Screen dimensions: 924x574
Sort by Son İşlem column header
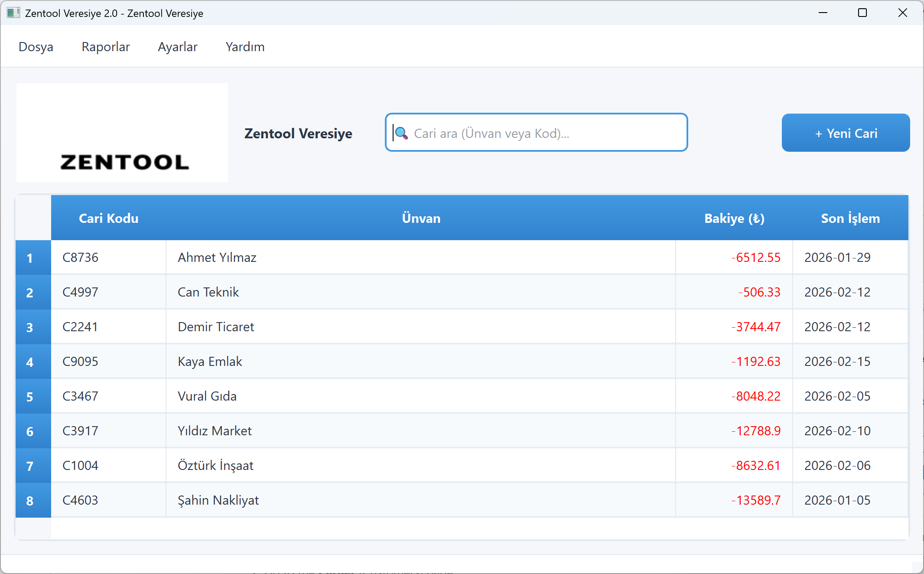point(850,218)
